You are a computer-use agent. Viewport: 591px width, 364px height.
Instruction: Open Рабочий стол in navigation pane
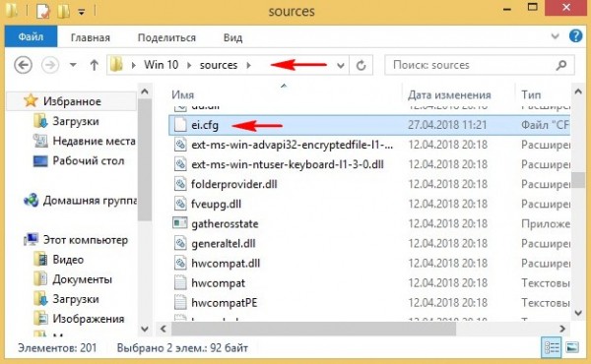click(x=89, y=160)
